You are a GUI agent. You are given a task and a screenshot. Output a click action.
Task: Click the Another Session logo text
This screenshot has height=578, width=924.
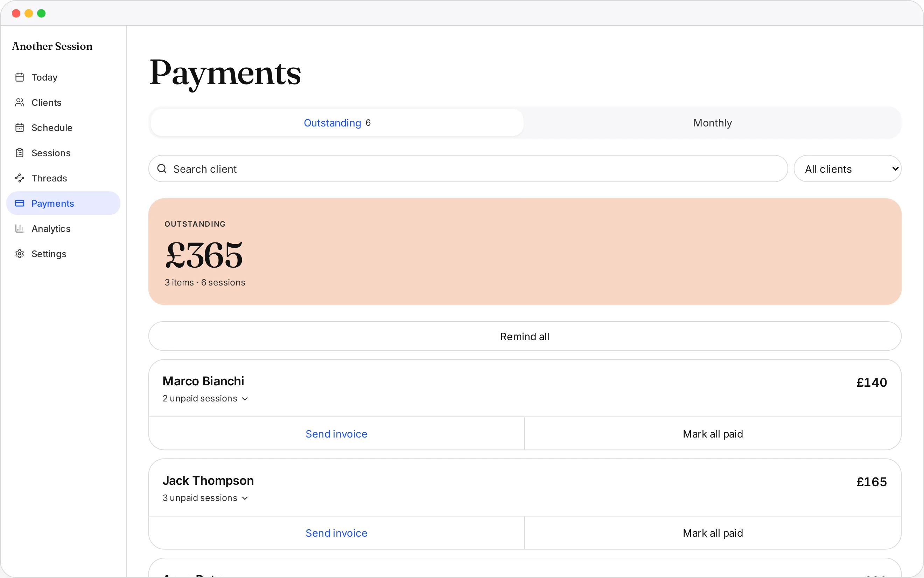(x=52, y=46)
